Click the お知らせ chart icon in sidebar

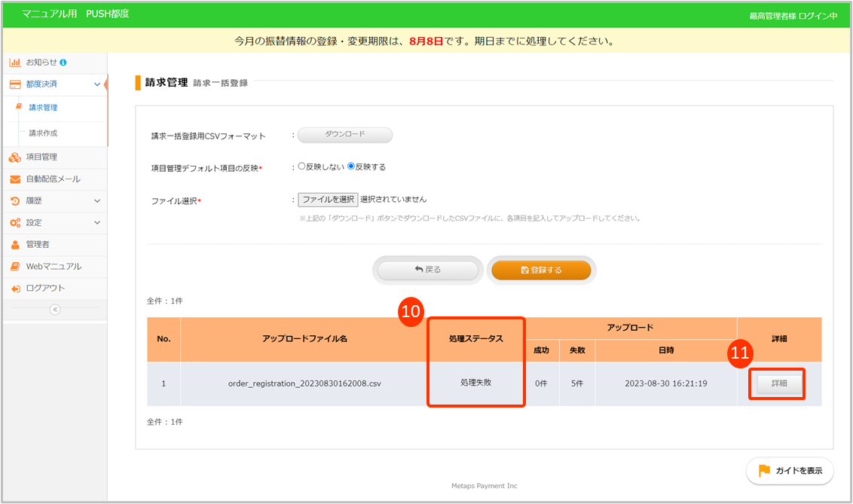click(x=14, y=62)
